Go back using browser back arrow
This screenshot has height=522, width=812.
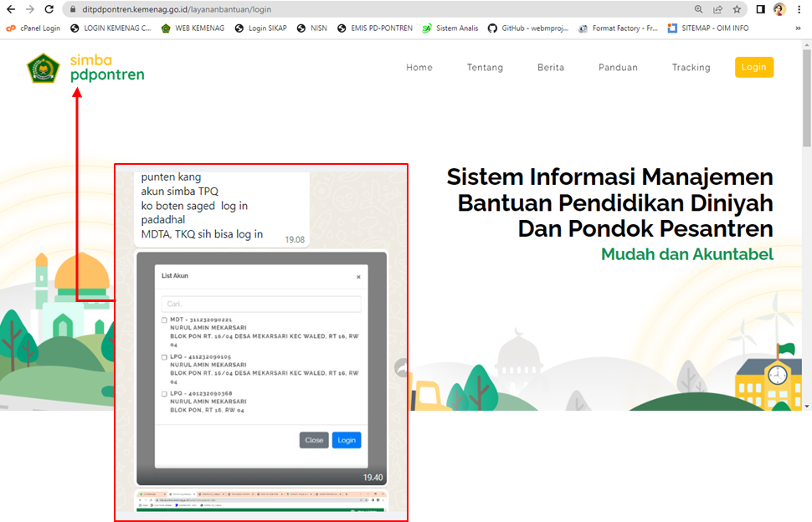[x=11, y=9]
